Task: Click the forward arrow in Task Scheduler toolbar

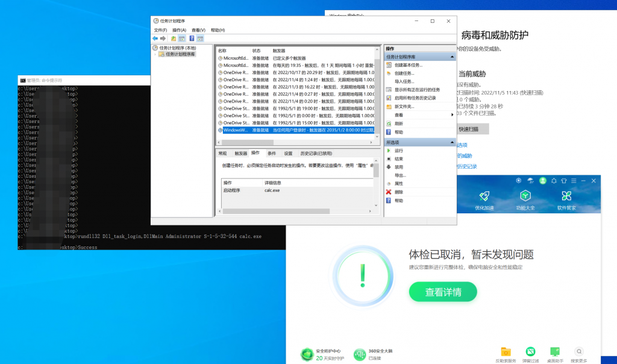Action: point(163,39)
